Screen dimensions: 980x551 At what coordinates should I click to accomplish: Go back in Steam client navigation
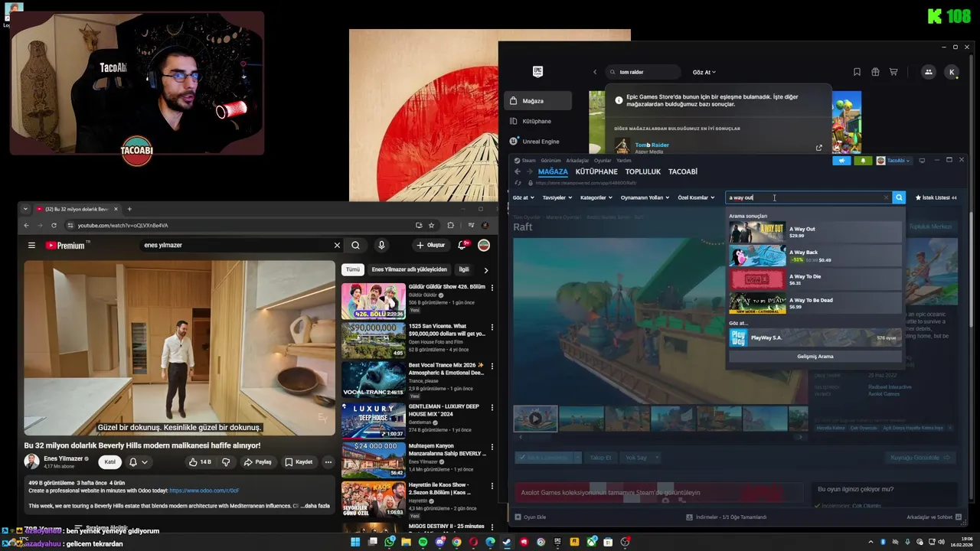click(518, 171)
